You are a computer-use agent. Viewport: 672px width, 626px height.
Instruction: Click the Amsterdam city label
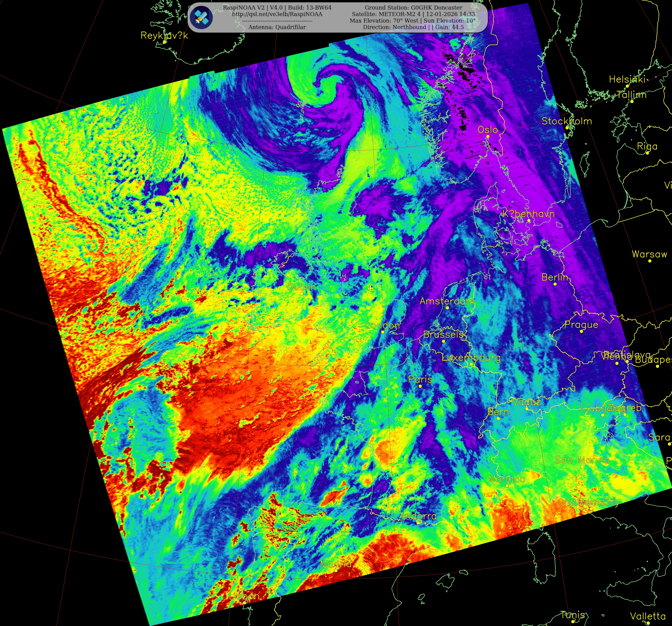447,301
